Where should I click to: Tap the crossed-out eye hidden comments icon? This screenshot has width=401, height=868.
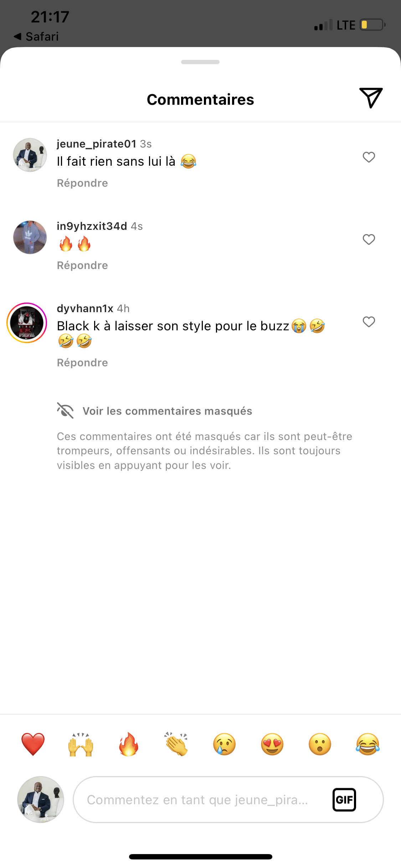click(65, 410)
